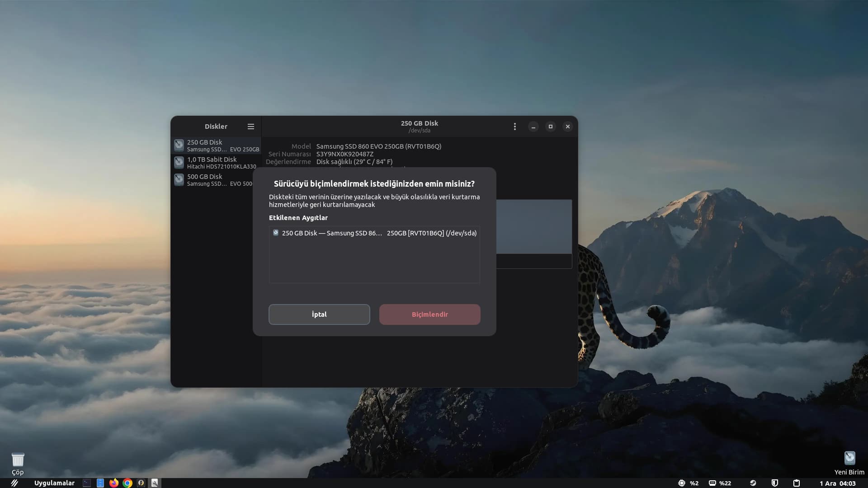This screenshot has width=868, height=488.
Task: Launch Google Chrome from the taskbar
Action: click(x=127, y=483)
